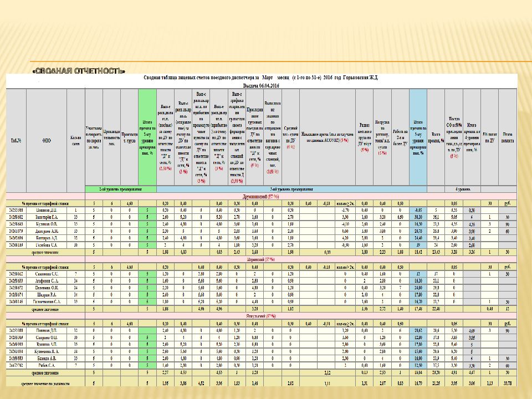The height and width of the screenshot is (399, 532).
Task: Click the "Кол-во смен" column header
Action: pos(76,140)
